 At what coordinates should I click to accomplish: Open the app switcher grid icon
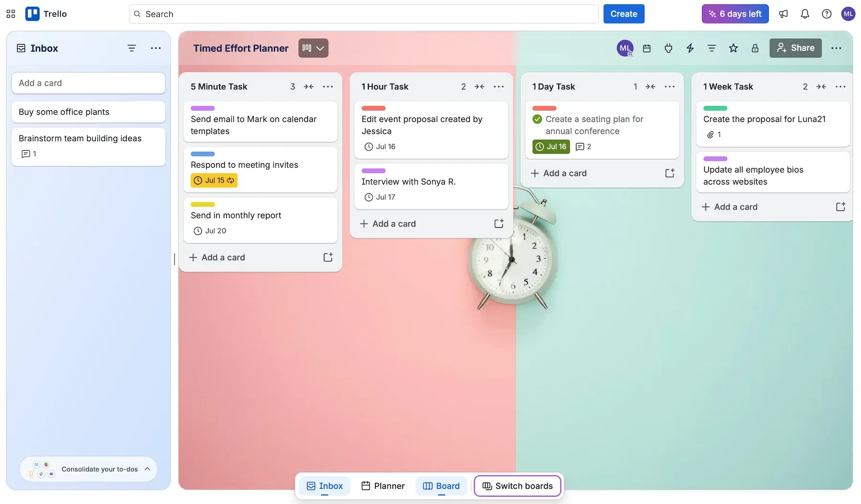[11, 14]
